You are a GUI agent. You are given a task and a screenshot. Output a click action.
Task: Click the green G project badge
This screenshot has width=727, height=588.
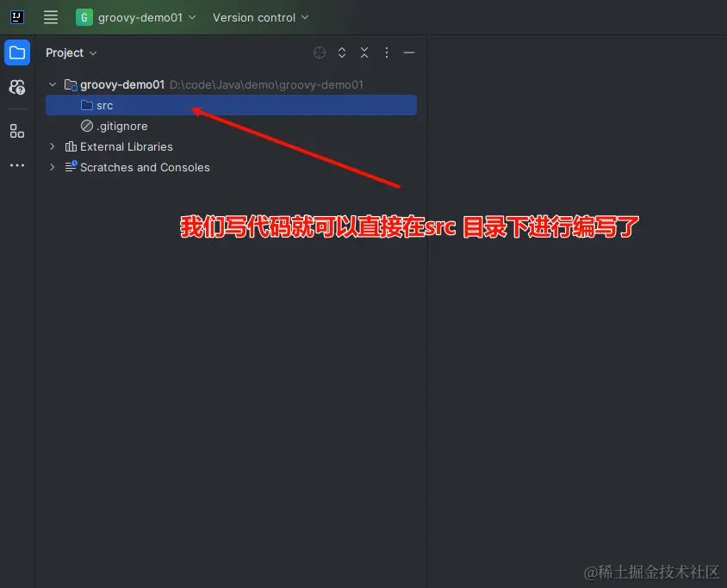tap(84, 17)
